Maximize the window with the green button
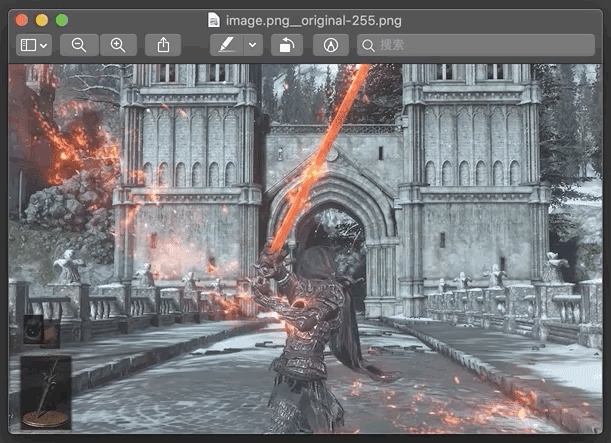Image resolution: width=611 pixels, height=443 pixels. click(62, 20)
